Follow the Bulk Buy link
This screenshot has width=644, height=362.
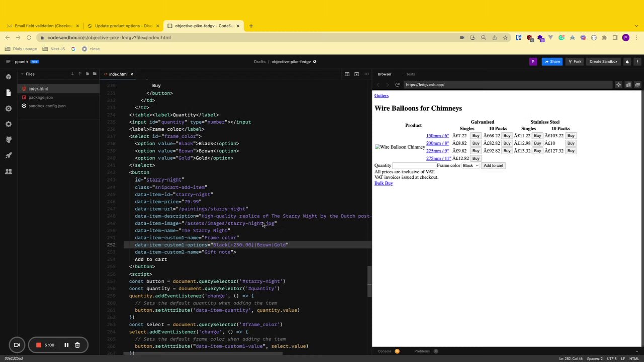pos(384,183)
